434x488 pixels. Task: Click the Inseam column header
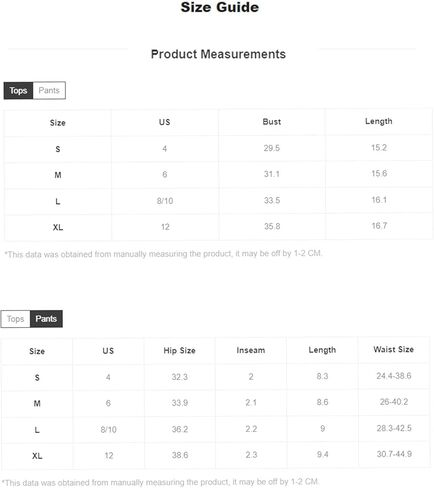tap(251, 350)
